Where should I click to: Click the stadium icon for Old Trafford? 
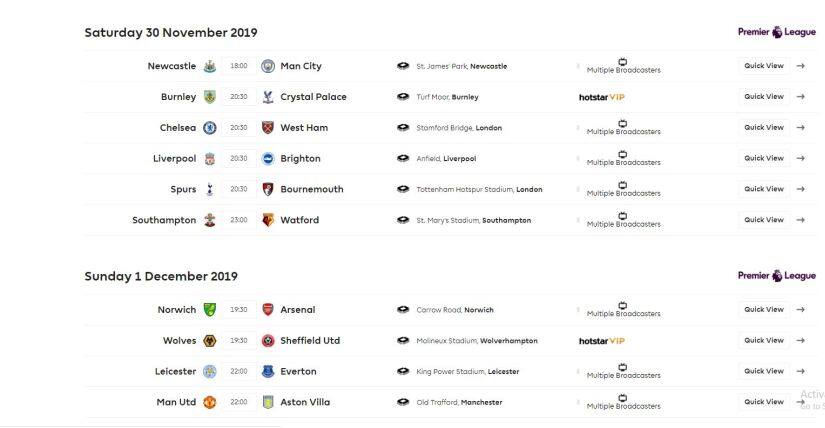tap(403, 402)
